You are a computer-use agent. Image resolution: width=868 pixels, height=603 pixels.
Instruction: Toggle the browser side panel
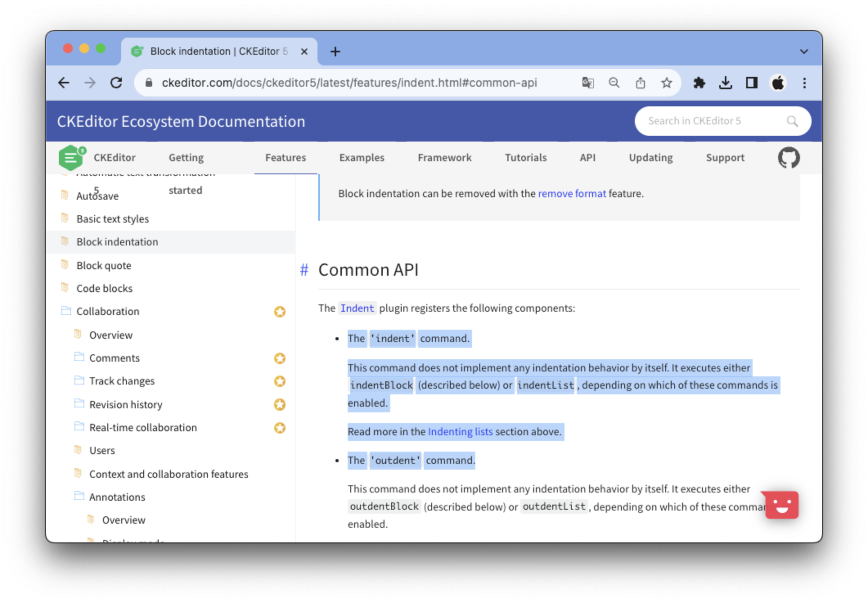[751, 83]
